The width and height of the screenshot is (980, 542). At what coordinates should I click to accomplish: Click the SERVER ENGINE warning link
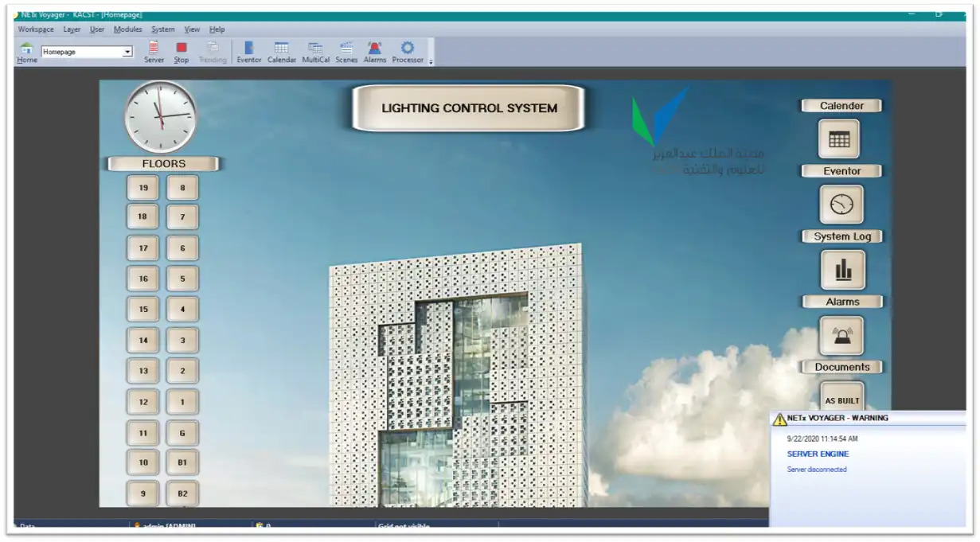click(818, 454)
